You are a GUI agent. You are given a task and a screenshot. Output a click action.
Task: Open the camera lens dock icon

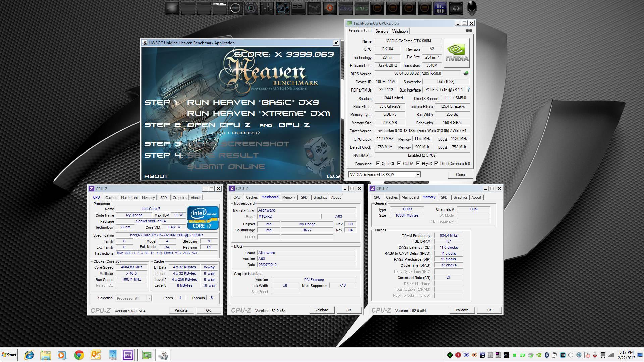click(250, 8)
